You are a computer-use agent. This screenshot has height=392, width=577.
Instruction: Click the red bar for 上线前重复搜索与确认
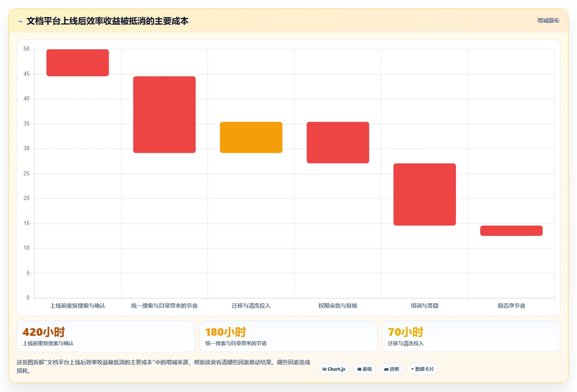pos(78,63)
